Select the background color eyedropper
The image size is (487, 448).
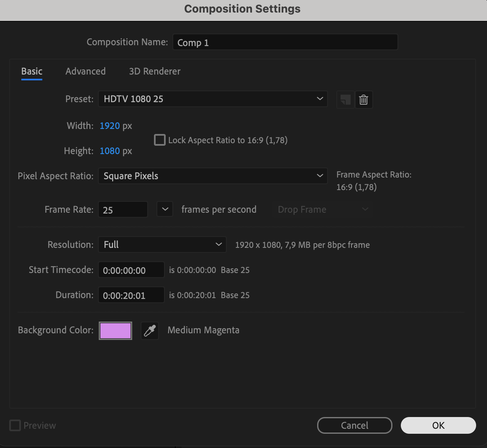(x=150, y=331)
